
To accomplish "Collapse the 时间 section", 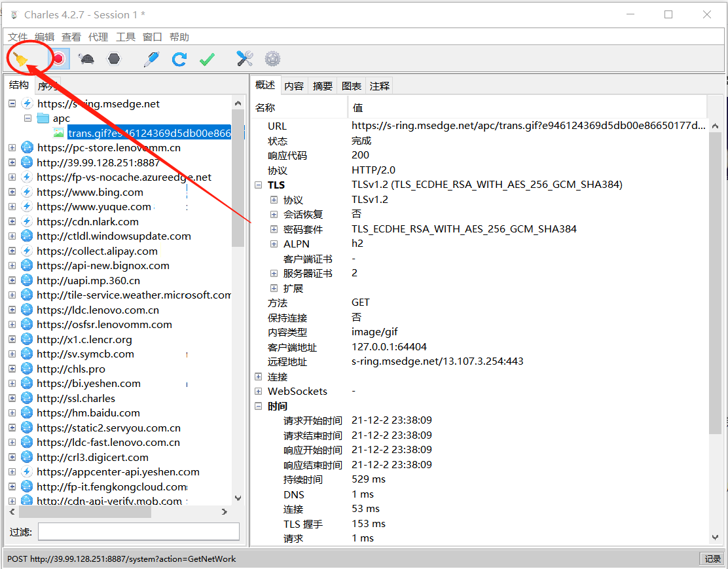I will (x=259, y=407).
